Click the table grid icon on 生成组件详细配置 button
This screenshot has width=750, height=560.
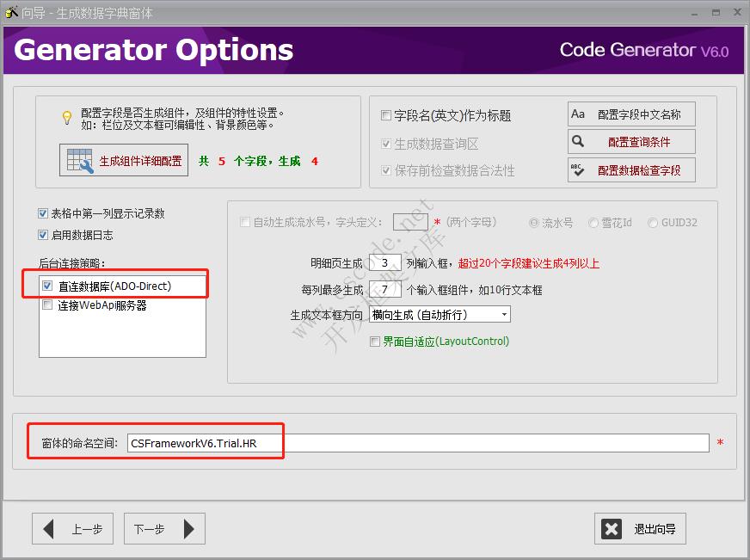[77, 160]
